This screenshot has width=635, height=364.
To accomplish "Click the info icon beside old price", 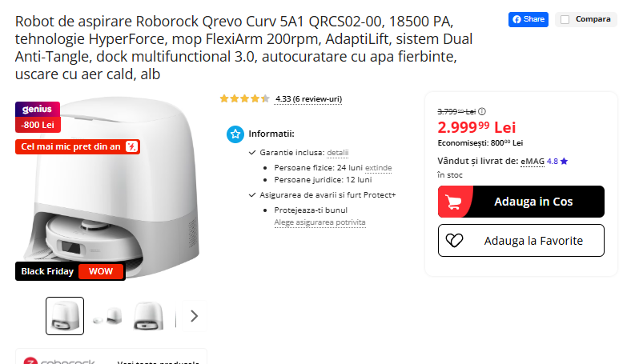I will [x=482, y=111].
